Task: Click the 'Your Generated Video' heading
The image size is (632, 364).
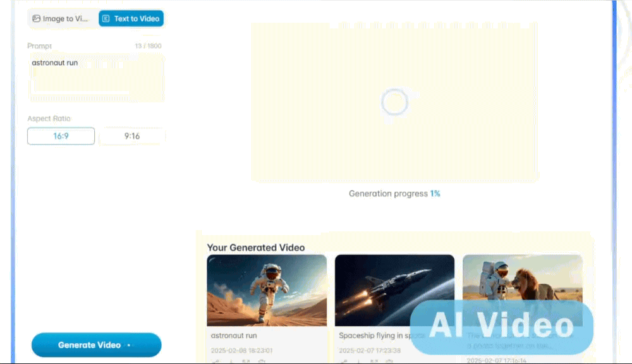Action: [x=255, y=248]
